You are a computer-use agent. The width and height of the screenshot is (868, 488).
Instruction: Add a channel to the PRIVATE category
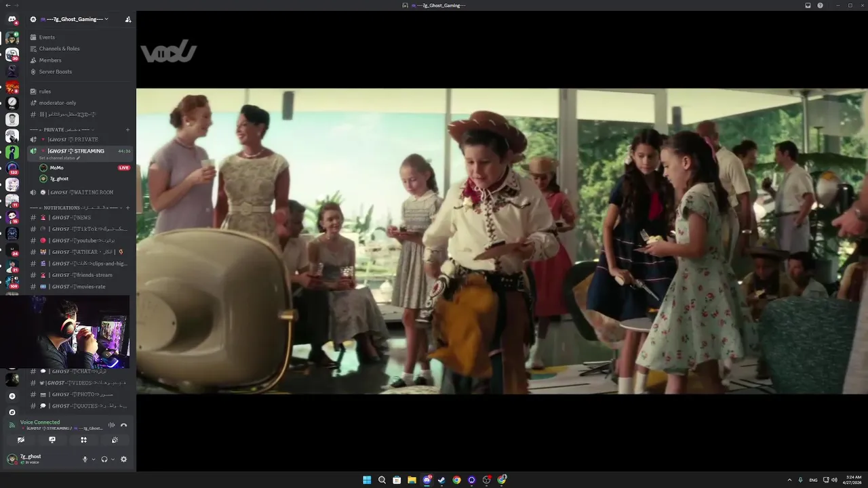tap(127, 129)
